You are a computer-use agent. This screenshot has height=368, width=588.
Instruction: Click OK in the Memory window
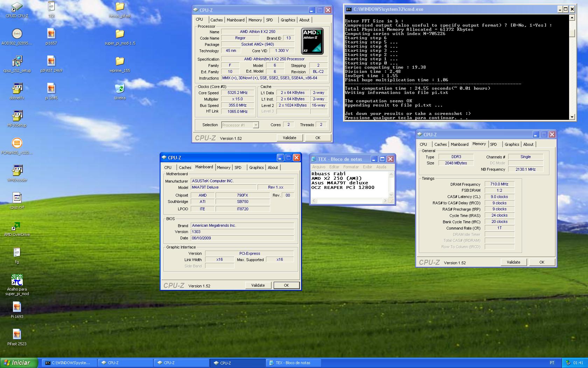pos(542,262)
